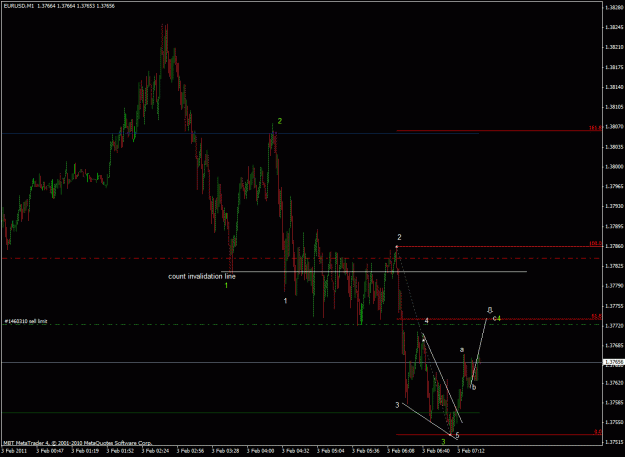The height and width of the screenshot is (457, 625).
Task: Select the green wave label 3
Action: click(x=443, y=441)
